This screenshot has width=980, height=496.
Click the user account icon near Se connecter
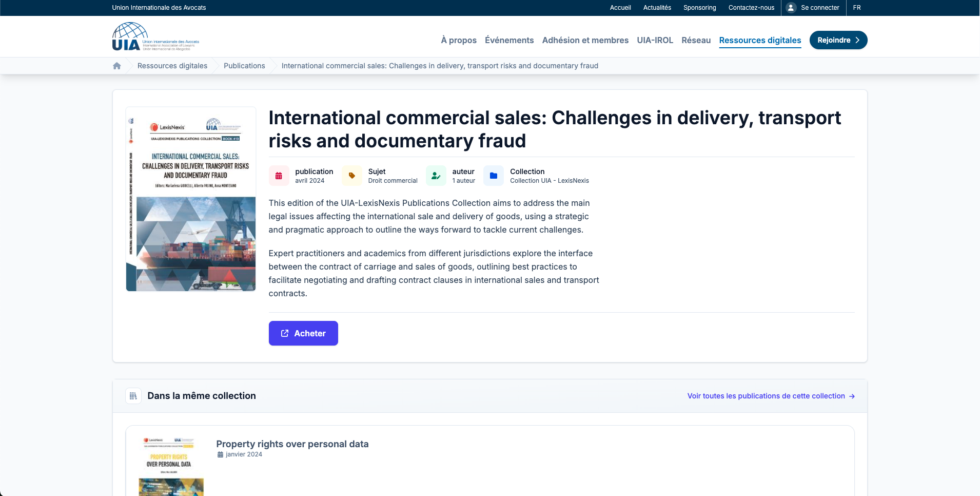[x=791, y=8]
